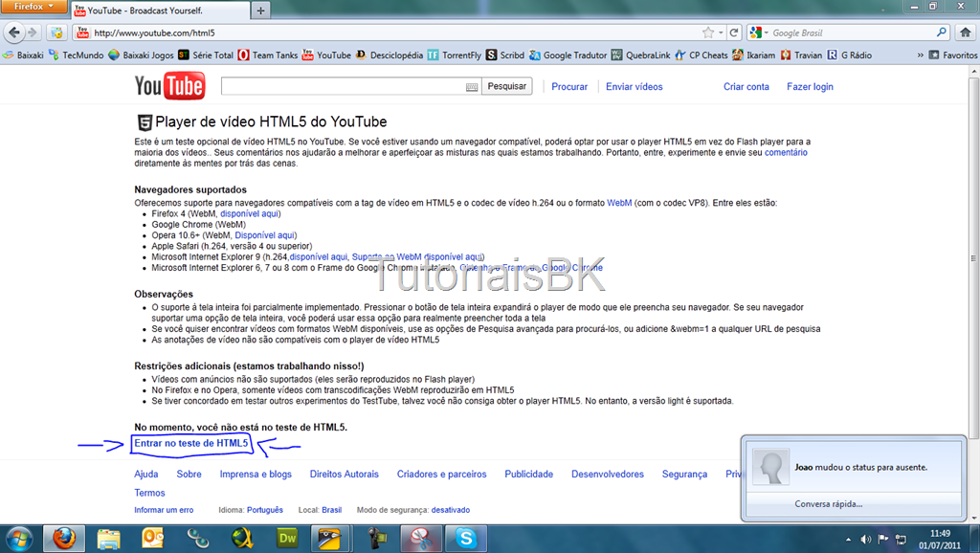Click the bookmark star icon in address bar
The height and width of the screenshot is (553, 980).
coord(707,33)
